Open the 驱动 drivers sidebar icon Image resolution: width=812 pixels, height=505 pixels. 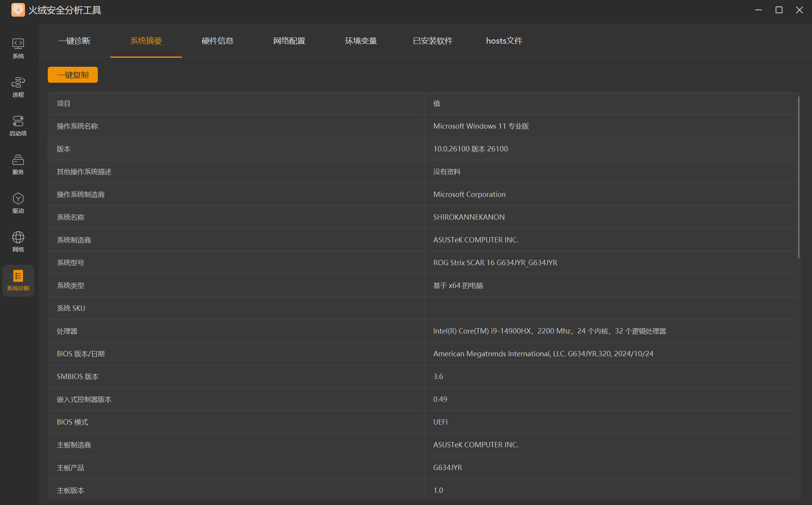pyautogui.click(x=18, y=203)
